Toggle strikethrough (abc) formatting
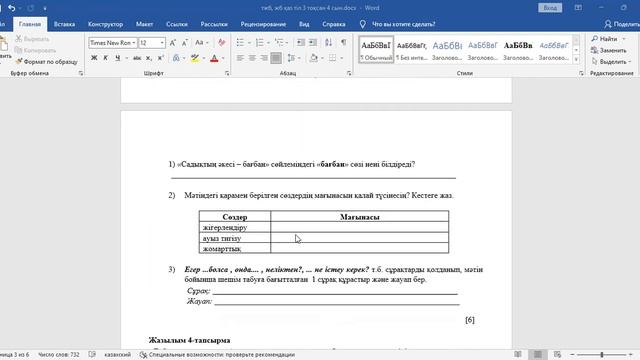This screenshot has width=640, height=360. coord(137,58)
